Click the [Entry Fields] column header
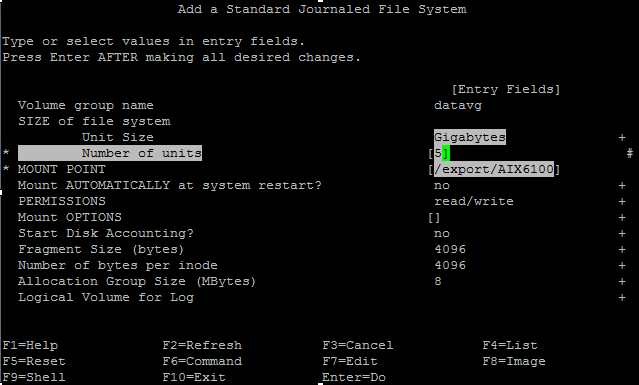This screenshot has height=385, width=639. click(506, 90)
